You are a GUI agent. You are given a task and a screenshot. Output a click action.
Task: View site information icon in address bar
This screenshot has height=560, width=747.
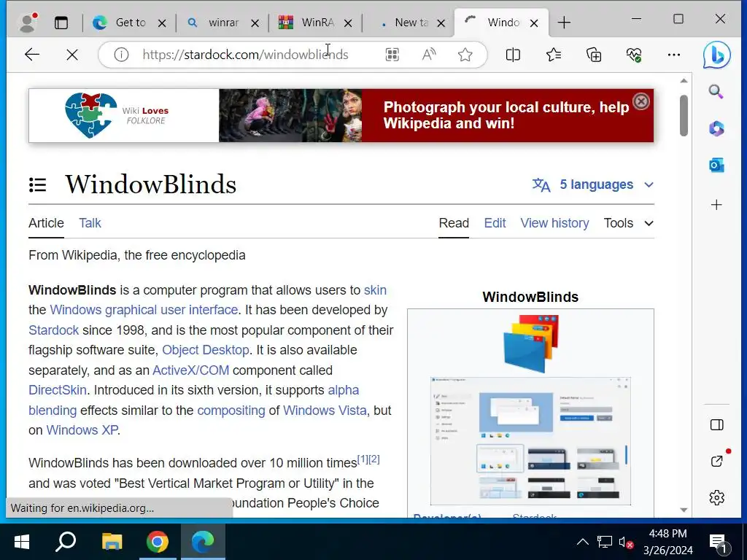[122, 55]
